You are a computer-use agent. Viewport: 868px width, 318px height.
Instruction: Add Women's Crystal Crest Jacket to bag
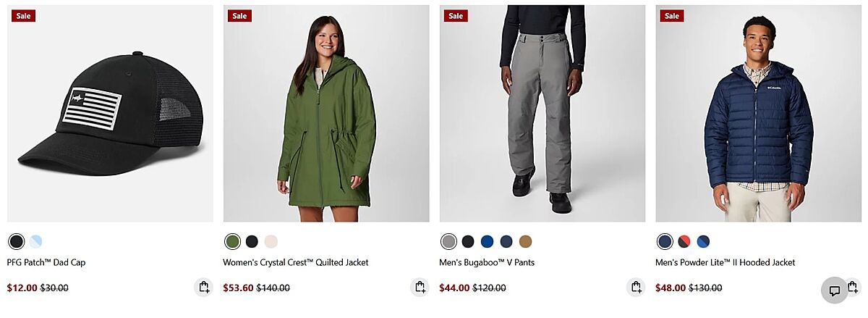(420, 287)
